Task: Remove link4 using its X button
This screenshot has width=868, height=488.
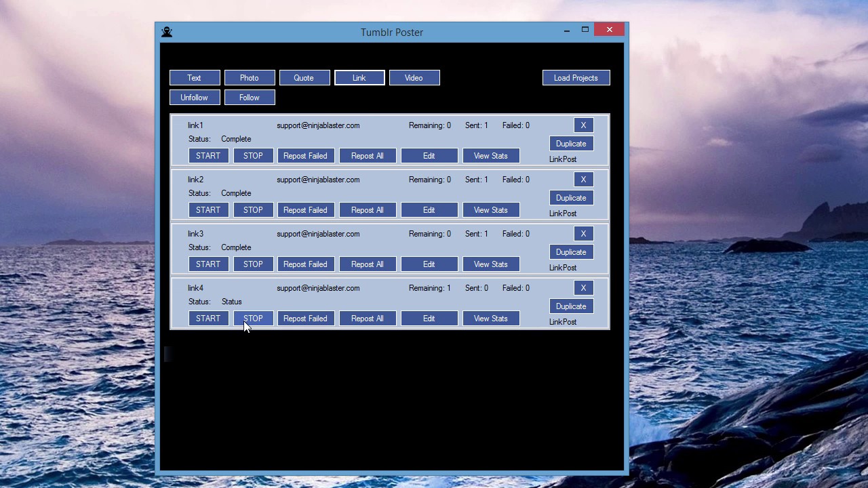Action: (x=583, y=288)
